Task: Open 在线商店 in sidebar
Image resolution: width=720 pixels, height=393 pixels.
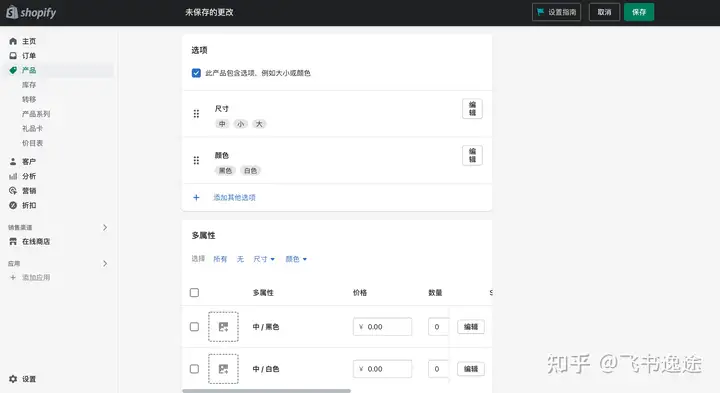Action: tap(36, 241)
